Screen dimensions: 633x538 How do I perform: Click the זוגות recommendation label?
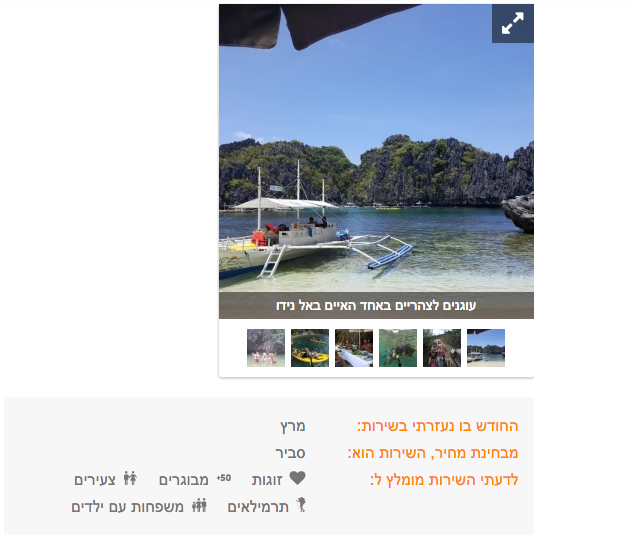click(x=267, y=480)
